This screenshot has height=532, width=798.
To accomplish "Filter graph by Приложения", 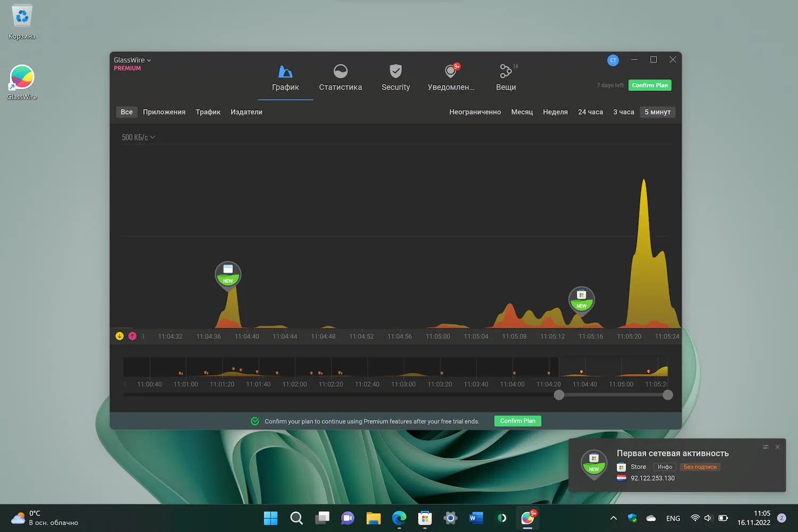I will (x=164, y=112).
